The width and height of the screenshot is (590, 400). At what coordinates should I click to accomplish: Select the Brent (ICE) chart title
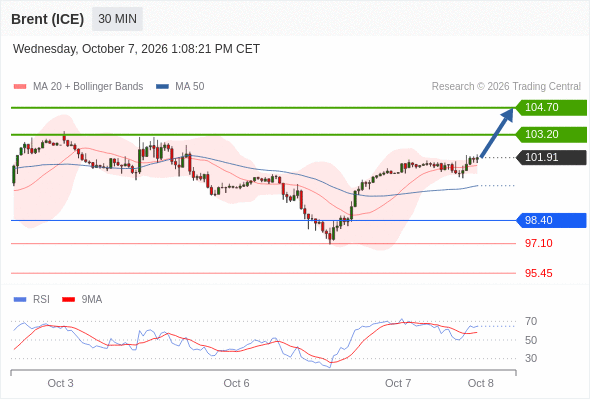tap(47, 19)
